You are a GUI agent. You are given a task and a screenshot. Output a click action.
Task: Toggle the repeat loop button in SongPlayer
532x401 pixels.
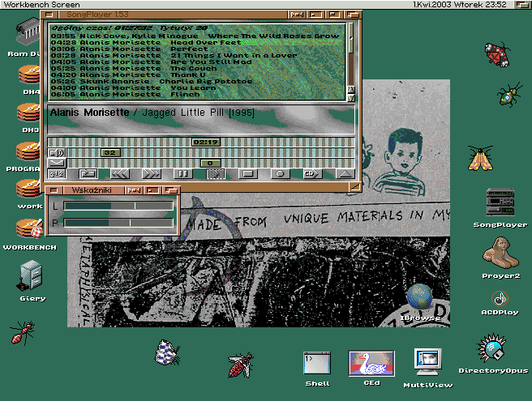point(88,174)
